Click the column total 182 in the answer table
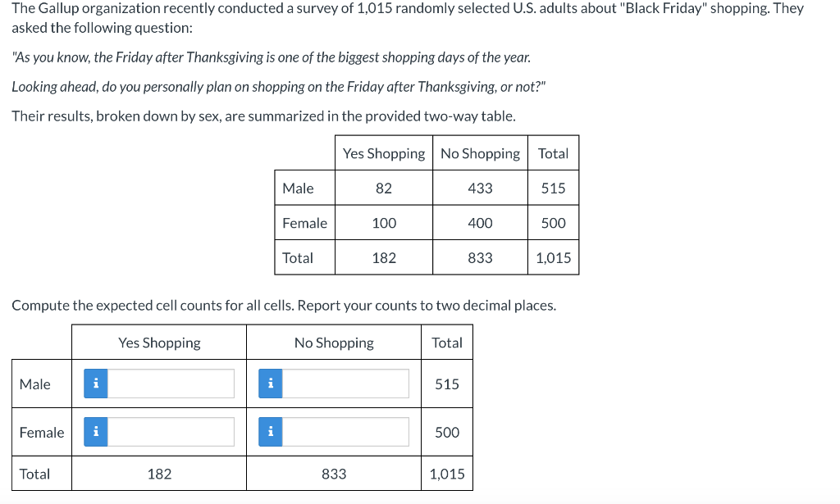This screenshot has width=840, height=504. (x=158, y=473)
